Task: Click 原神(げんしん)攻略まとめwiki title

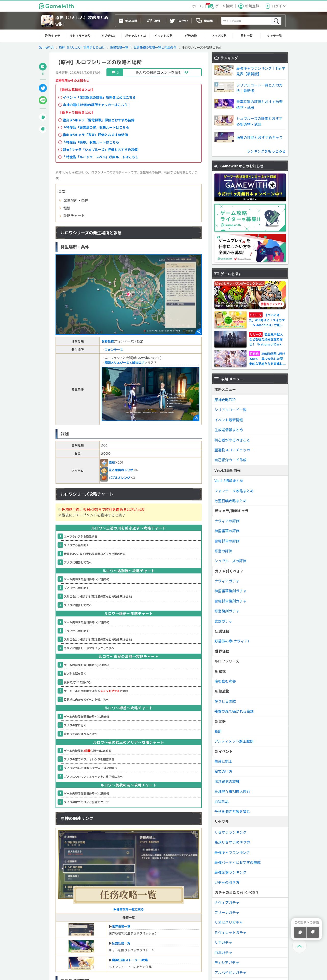Action: [81, 21]
